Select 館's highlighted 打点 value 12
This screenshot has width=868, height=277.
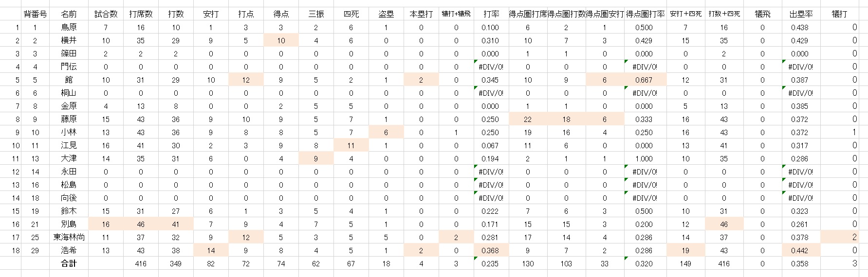tap(246, 80)
